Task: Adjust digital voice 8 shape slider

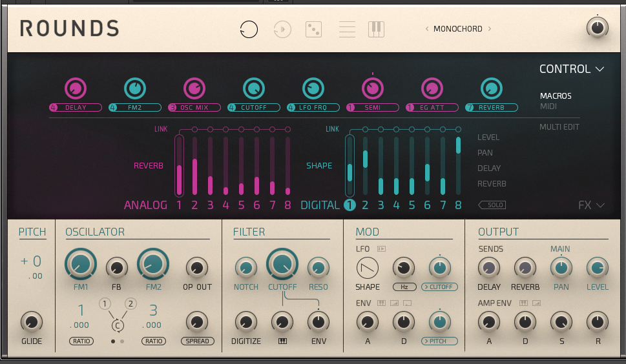Action: (x=458, y=165)
